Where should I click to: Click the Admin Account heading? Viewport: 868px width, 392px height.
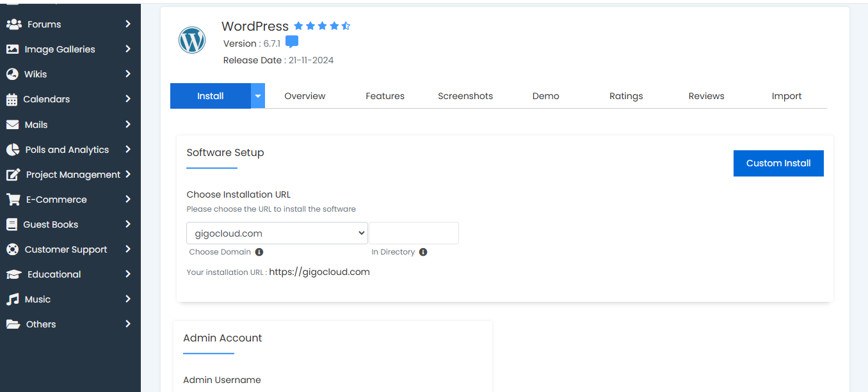[x=223, y=338]
